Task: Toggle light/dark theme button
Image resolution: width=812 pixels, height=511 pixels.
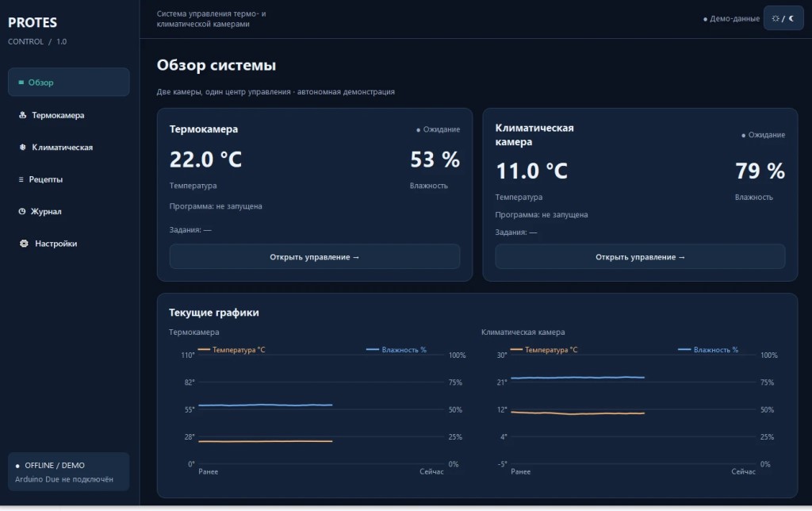Action: [x=783, y=19]
